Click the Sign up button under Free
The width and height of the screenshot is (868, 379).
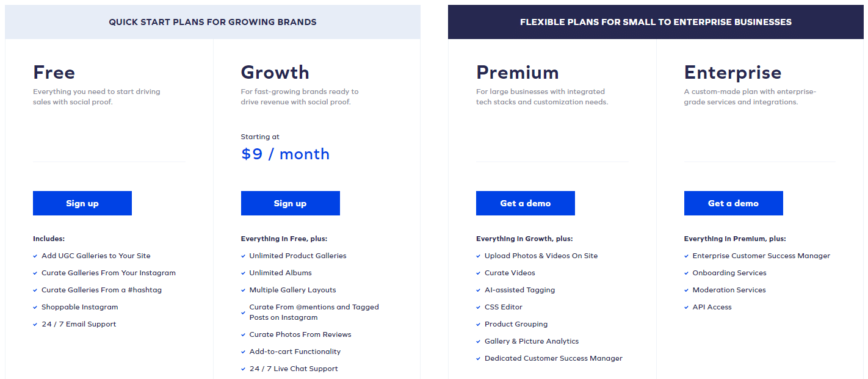click(x=82, y=203)
